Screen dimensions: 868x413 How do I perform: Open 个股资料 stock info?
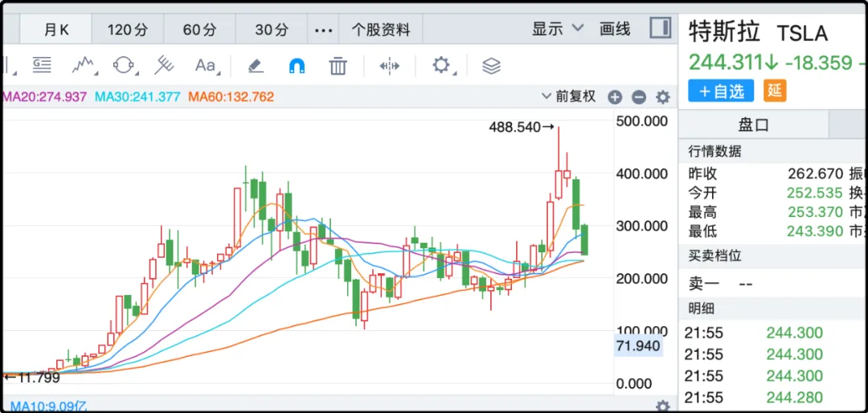pos(381,30)
